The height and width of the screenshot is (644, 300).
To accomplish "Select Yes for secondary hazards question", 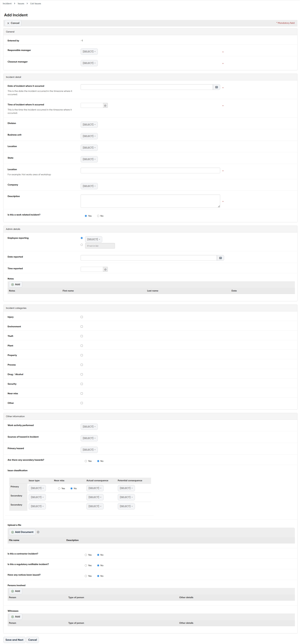I will coord(86,461).
